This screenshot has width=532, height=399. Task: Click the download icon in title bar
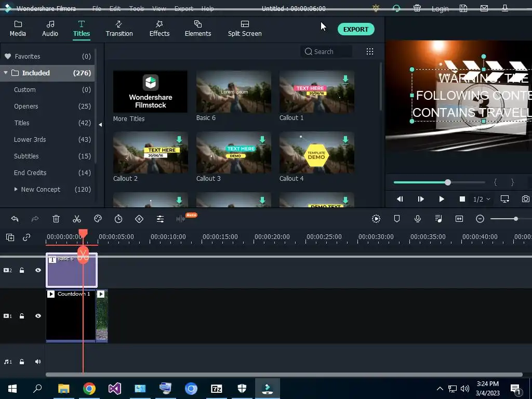(505, 8)
